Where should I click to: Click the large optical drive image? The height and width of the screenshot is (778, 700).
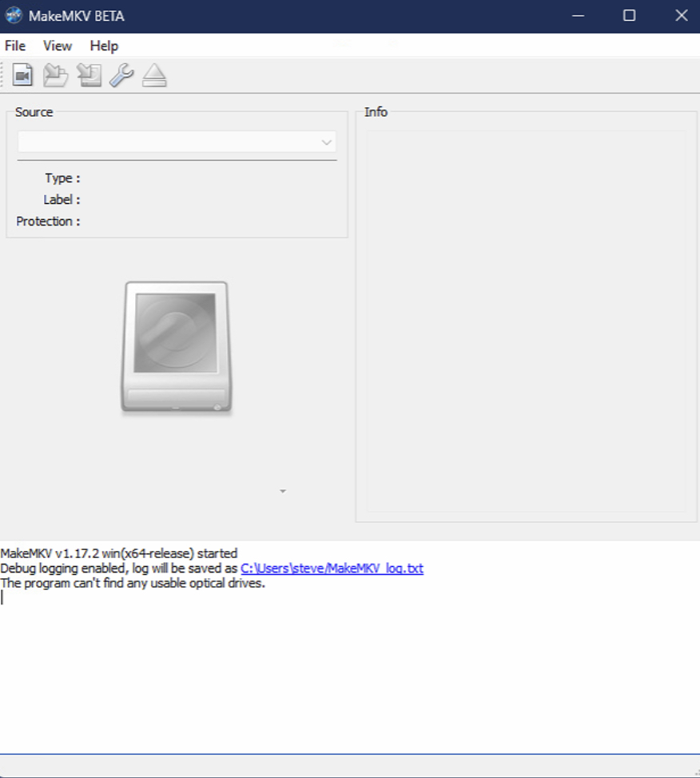coord(177,347)
